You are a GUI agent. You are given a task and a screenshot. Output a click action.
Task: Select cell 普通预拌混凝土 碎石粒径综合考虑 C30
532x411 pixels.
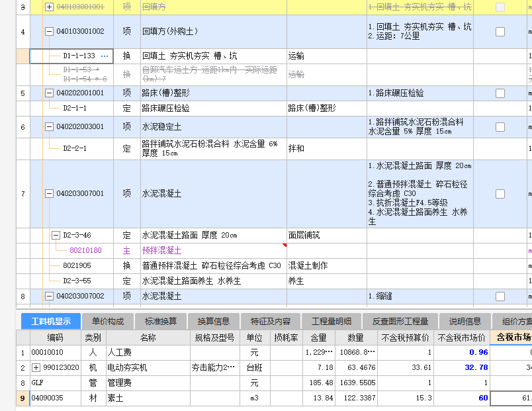tap(214, 266)
